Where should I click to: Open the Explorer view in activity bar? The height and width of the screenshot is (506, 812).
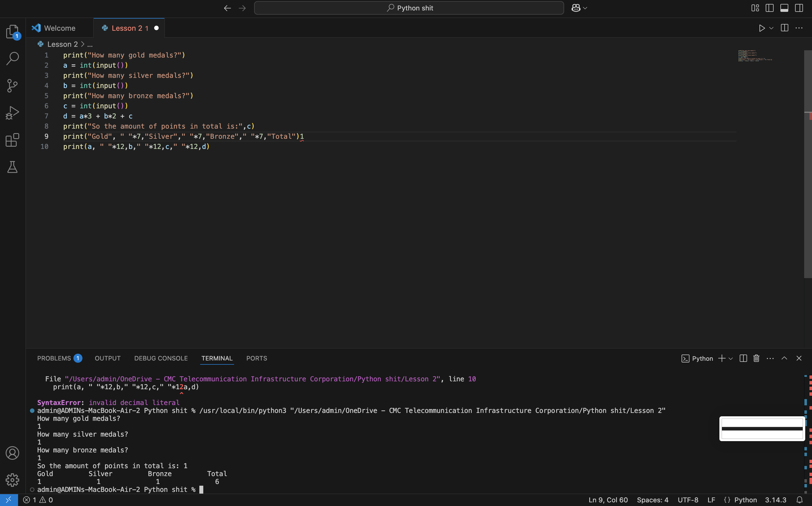click(12, 31)
